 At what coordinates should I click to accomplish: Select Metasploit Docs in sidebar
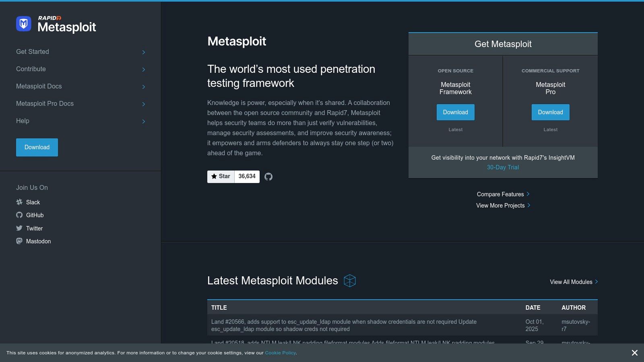click(39, 86)
